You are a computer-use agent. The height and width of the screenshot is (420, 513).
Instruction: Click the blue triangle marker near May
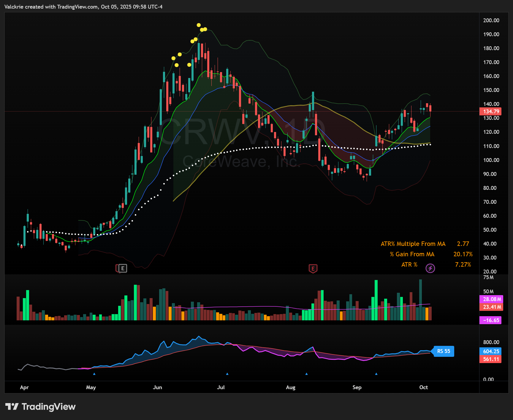coord(94,374)
